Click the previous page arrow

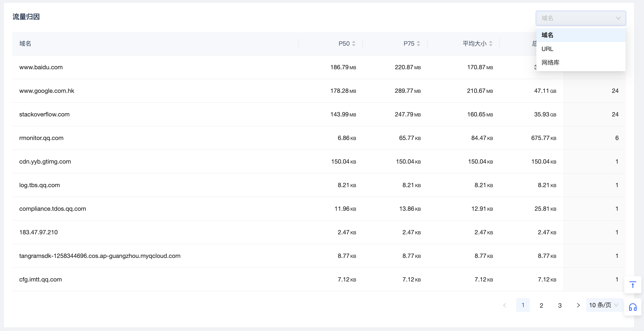pyautogui.click(x=504, y=305)
